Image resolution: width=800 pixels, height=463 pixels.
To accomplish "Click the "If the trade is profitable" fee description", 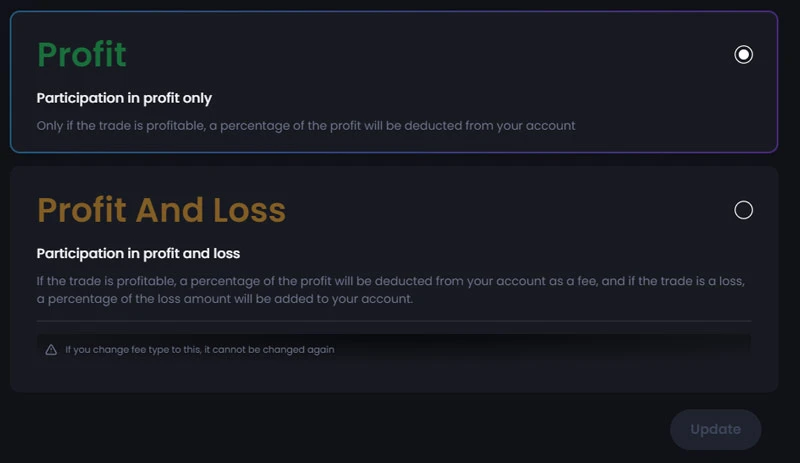I will pos(390,281).
